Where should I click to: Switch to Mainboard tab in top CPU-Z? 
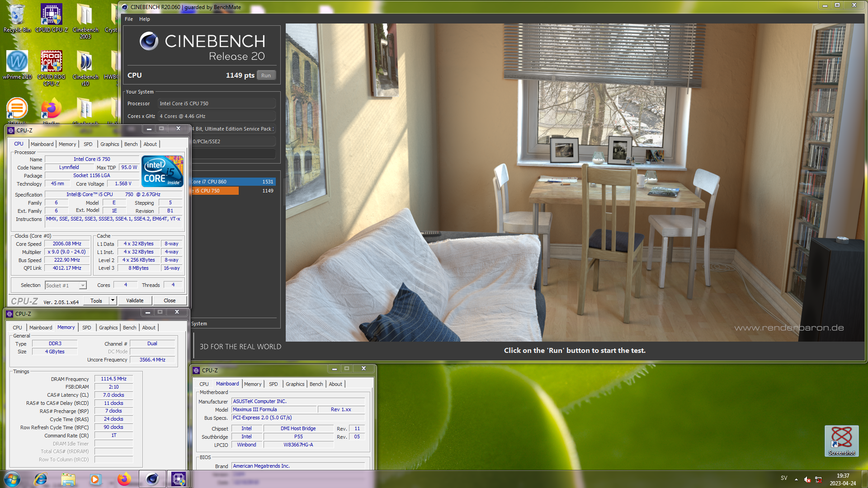(42, 144)
